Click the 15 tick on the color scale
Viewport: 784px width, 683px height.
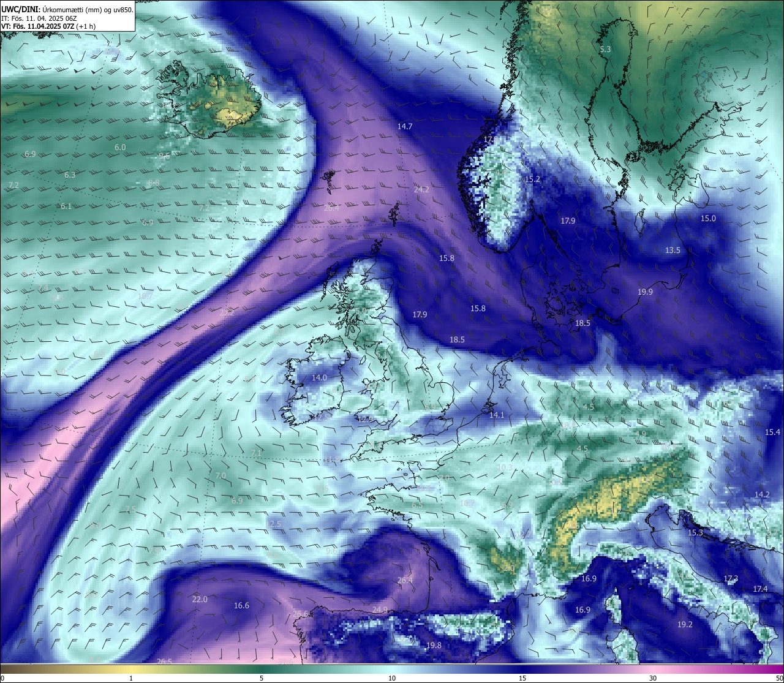pyautogui.click(x=522, y=678)
